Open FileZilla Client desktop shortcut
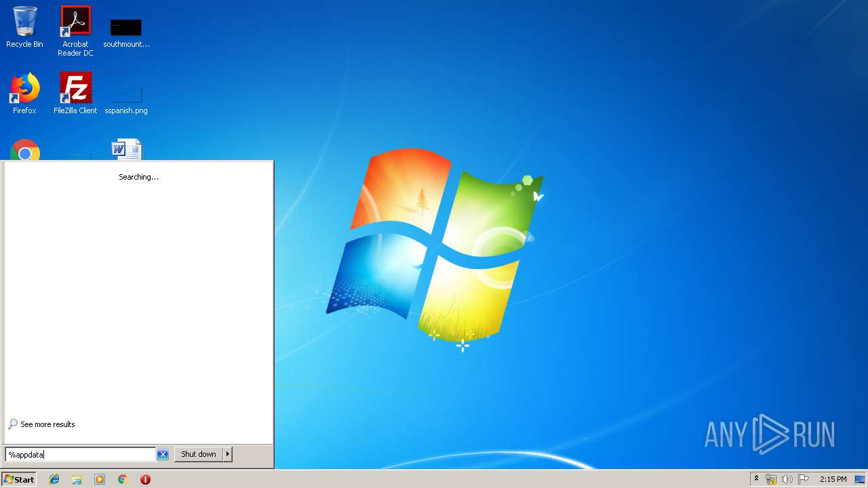 (x=75, y=94)
